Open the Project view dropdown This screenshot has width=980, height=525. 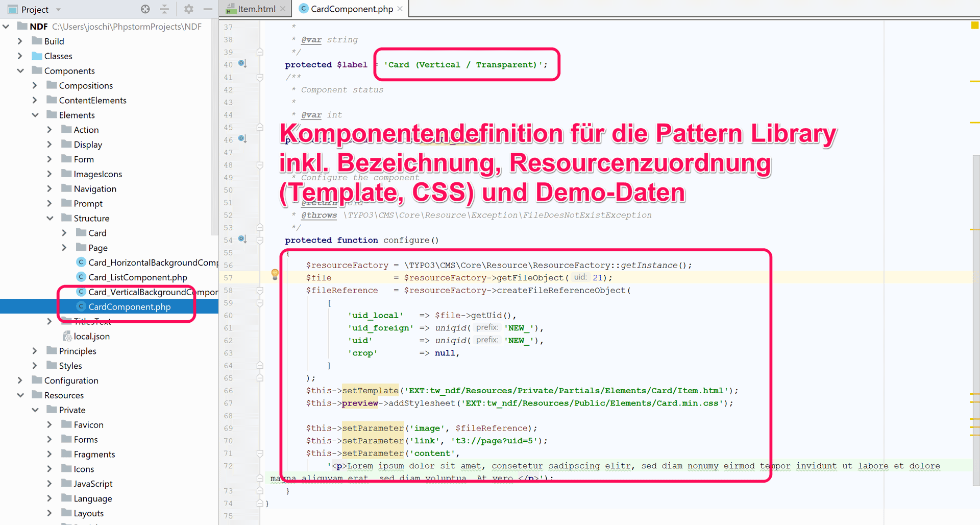[58, 9]
